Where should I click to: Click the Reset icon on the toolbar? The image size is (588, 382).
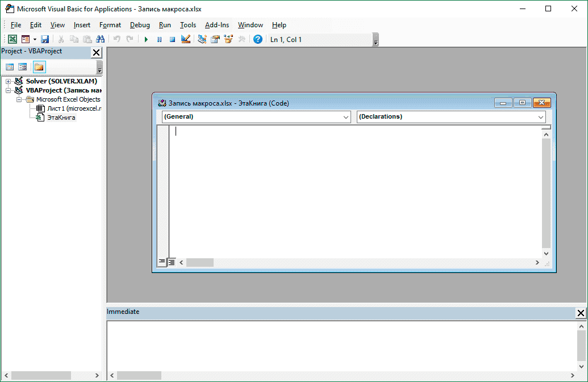click(171, 39)
